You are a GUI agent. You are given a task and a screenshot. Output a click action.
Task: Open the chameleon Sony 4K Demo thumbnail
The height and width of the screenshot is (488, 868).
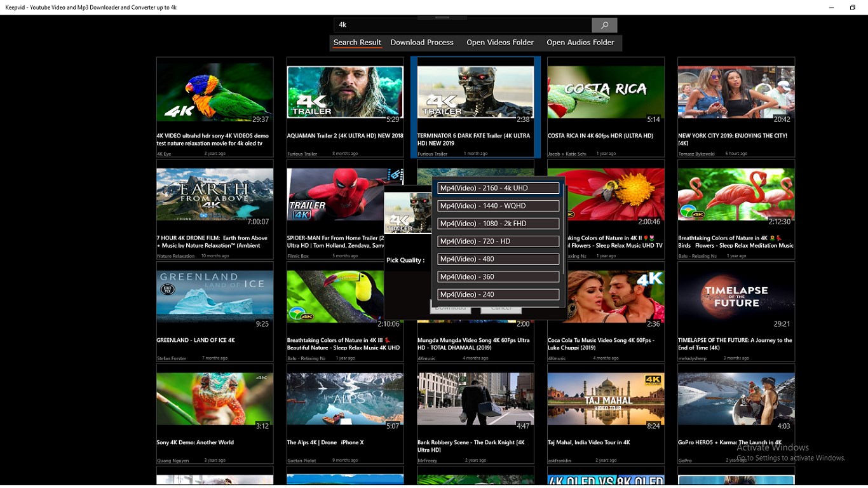click(215, 399)
